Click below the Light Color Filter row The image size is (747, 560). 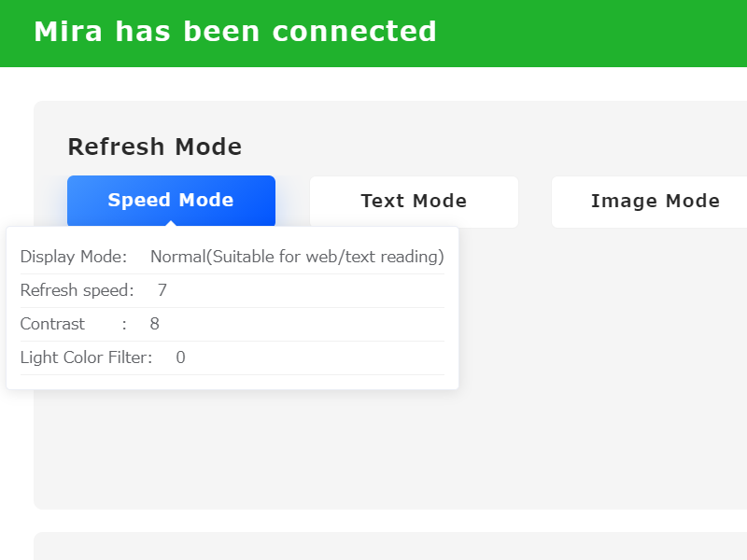[x=233, y=378]
